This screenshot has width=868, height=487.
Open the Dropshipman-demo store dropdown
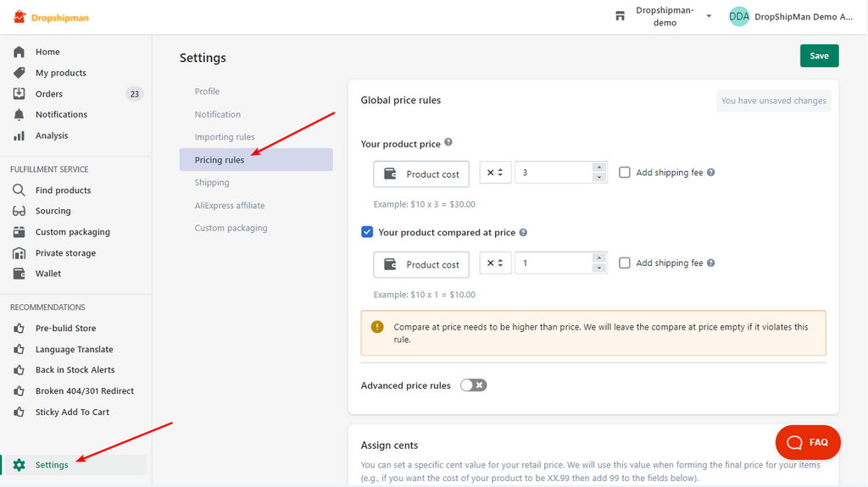tap(665, 17)
